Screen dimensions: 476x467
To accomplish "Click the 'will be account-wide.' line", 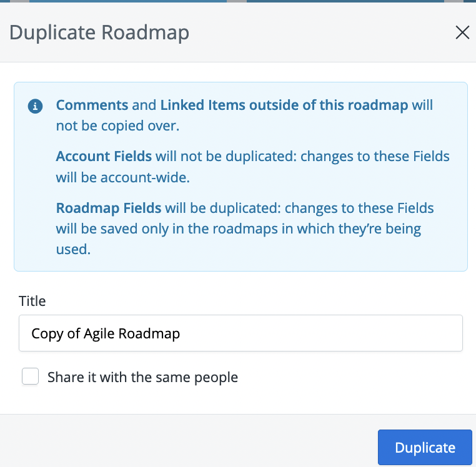I will point(123,177).
